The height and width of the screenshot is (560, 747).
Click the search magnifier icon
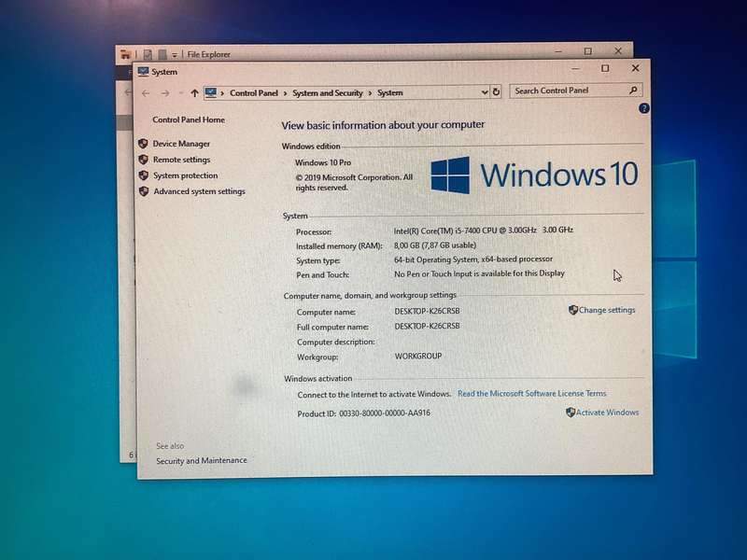(x=633, y=90)
